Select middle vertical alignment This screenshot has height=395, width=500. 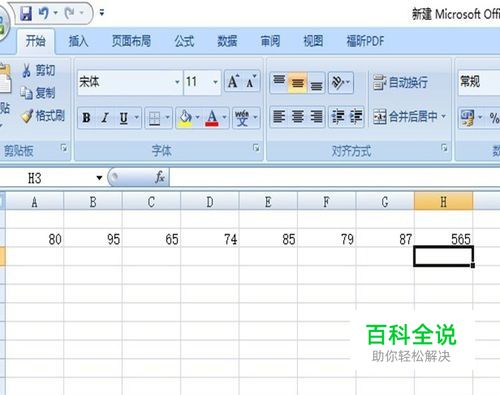click(297, 82)
